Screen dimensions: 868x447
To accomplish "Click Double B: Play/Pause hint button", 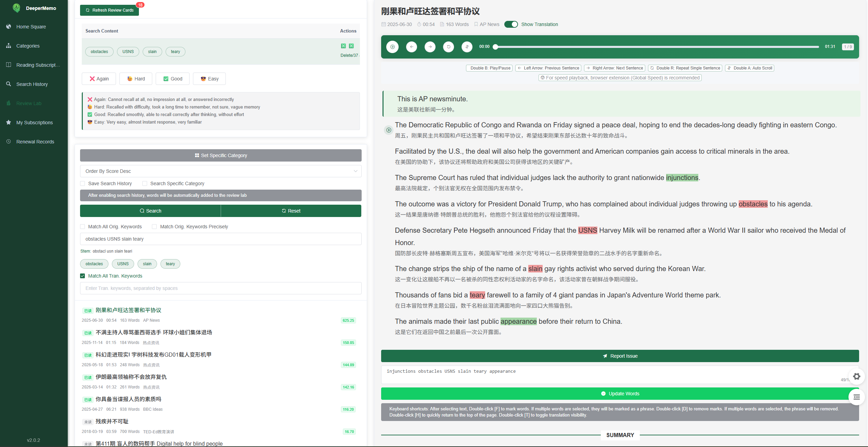I will tap(489, 68).
